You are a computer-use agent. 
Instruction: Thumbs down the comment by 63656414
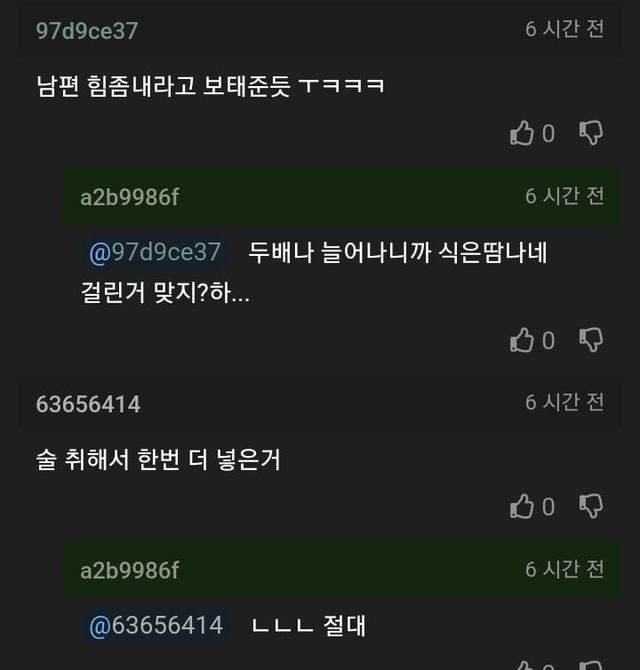(591, 506)
